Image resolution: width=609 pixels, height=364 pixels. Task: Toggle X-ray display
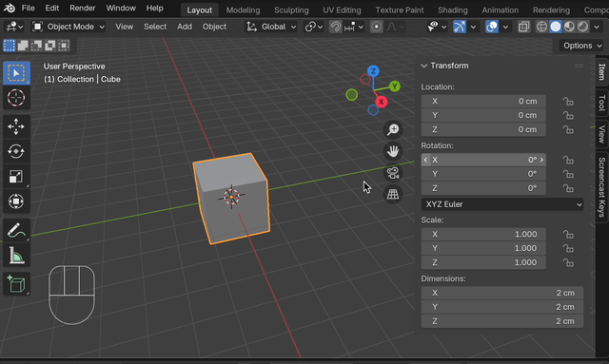point(523,27)
